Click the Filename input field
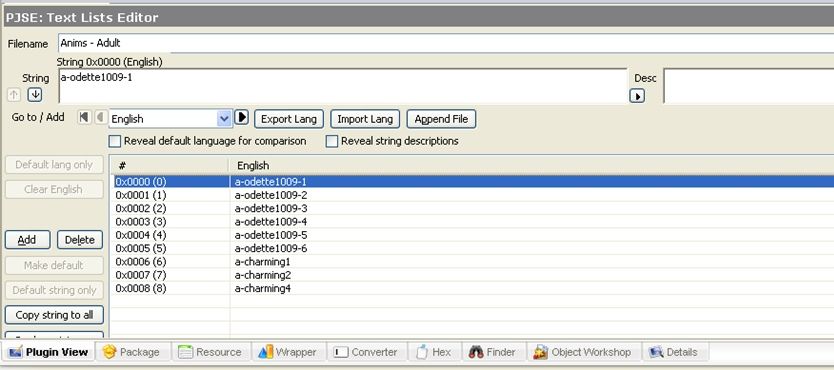 446,44
